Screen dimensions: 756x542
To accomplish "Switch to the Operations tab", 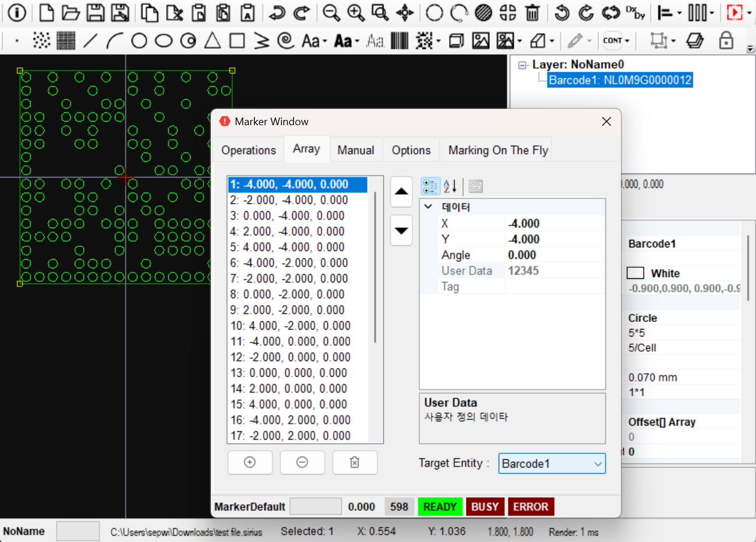I will click(x=249, y=150).
